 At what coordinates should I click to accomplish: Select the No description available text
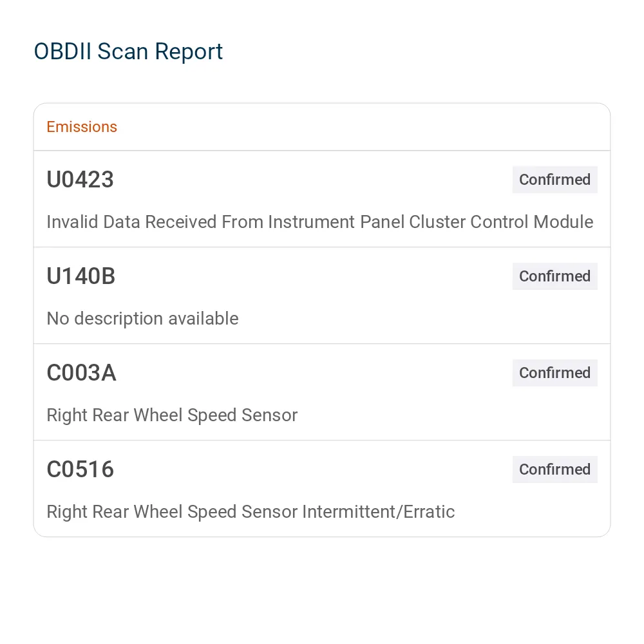coord(142,319)
